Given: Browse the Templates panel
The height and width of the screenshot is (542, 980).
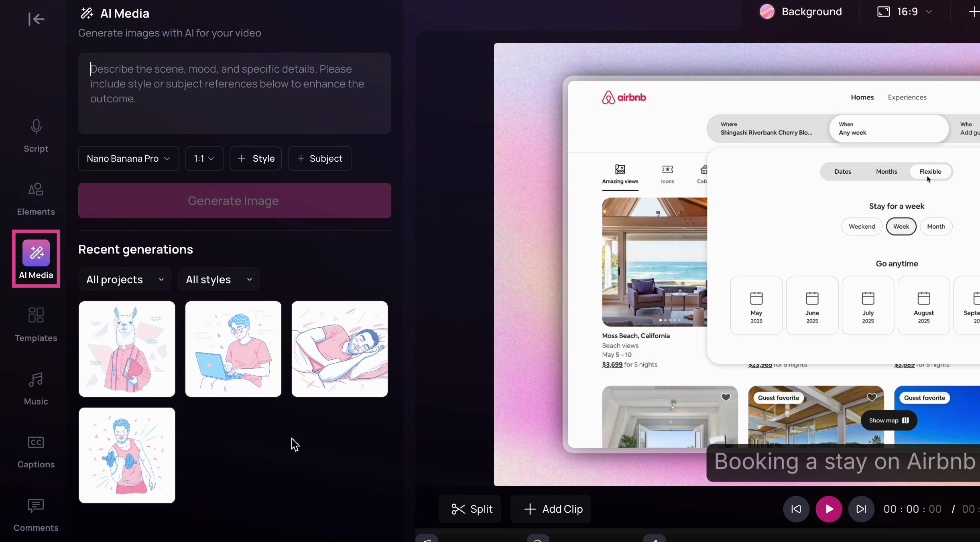Looking at the screenshot, I should click(x=36, y=325).
